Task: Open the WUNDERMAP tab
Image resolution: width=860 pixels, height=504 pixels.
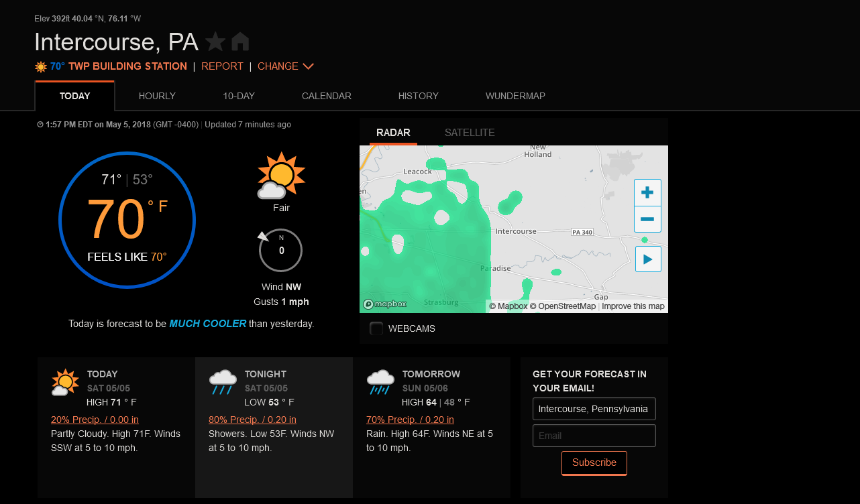Action: click(515, 96)
